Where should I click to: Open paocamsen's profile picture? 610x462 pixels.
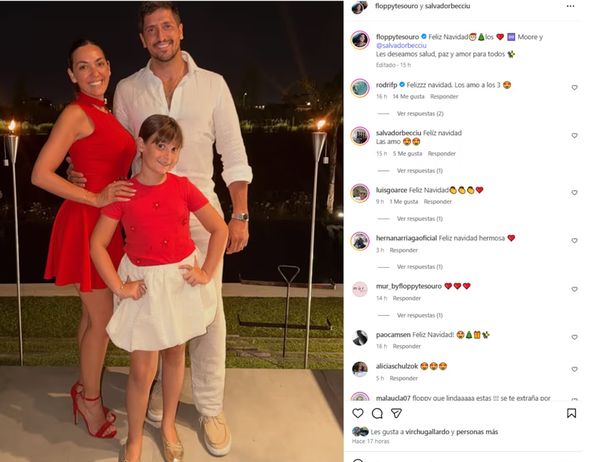(360, 338)
